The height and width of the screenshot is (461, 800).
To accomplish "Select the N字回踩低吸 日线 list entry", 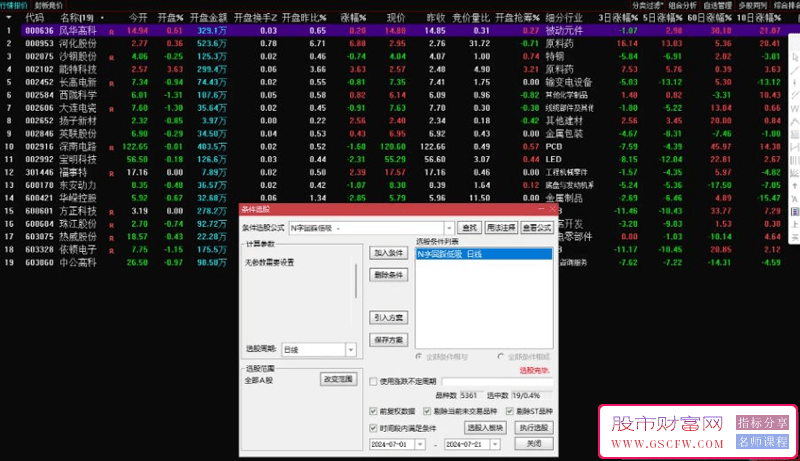I will (484, 254).
